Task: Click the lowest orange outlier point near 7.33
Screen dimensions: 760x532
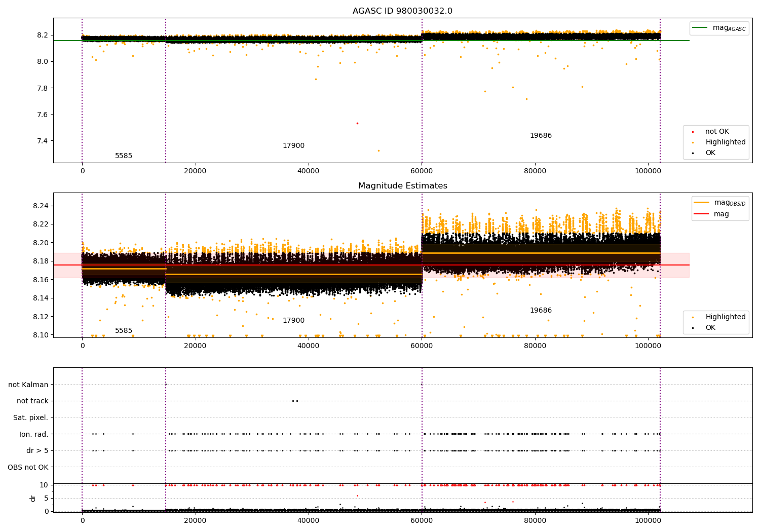Action: 378,150
